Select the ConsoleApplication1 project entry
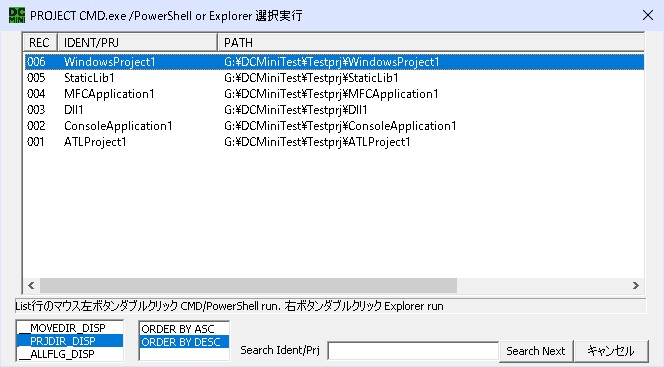Image resolution: width=664 pixels, height=367 pixels. coord(118,126)
